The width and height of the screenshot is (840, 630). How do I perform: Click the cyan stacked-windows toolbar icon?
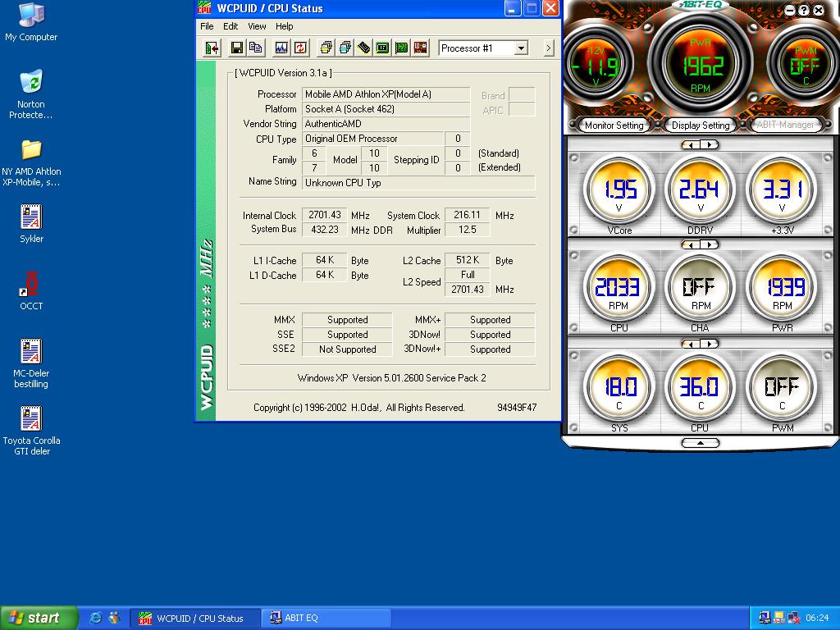[x=345, y=48]
